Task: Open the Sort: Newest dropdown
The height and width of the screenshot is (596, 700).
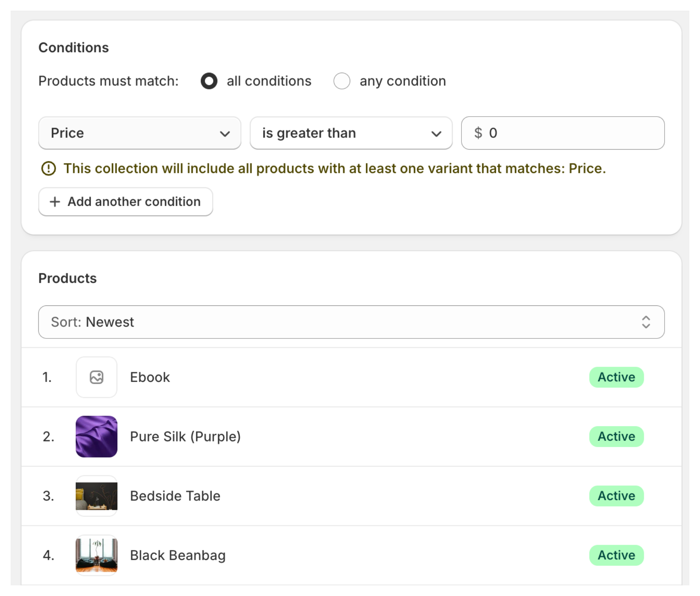Action: click(x=351, y=322)
